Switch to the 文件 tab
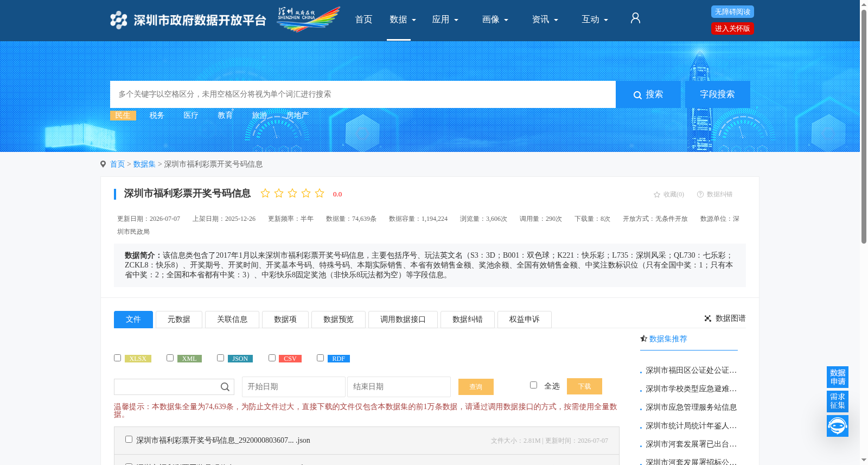The height and width of the screenshot is (465, 868). (x=133, y=320)
